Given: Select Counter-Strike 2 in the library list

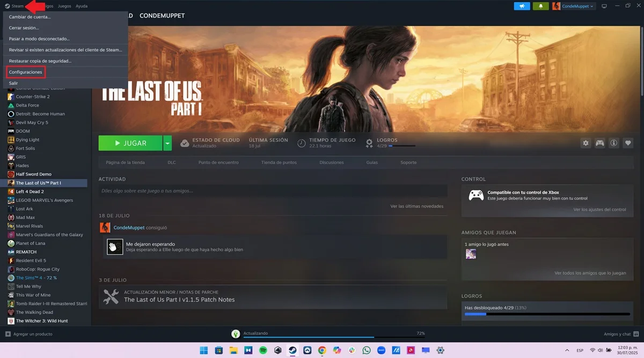Looking at the screenshot, I should tap(32, 96).
